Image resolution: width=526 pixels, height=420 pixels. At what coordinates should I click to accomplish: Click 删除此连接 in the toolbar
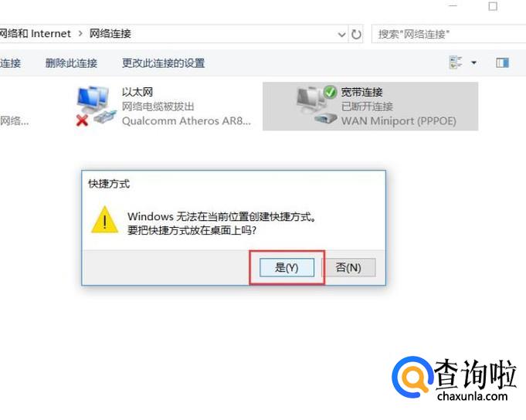(71, 63)
